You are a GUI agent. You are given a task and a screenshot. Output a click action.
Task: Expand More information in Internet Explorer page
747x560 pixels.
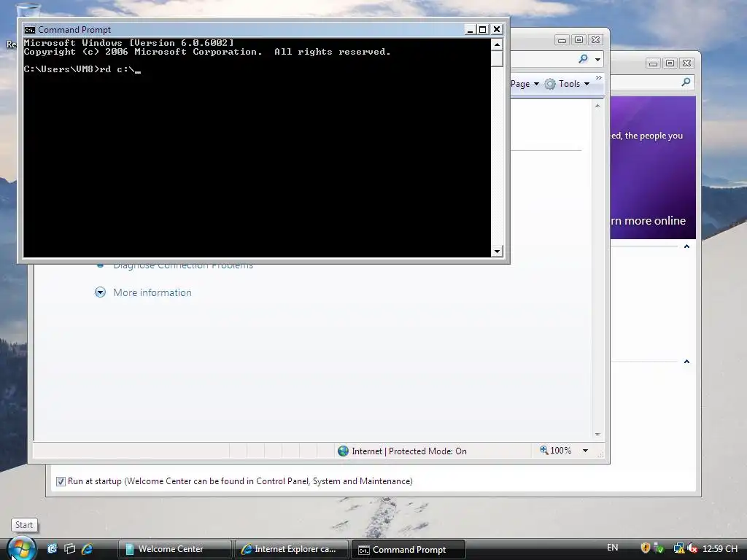pyautogui.click(x=100, y=292)
